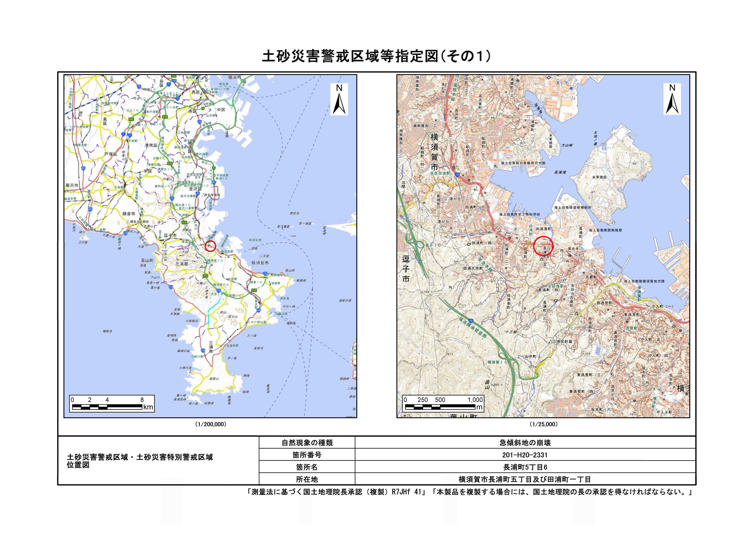Screen dimensions: 756x534
Task: Click location number 201-H20-2331
Action: 525,455
